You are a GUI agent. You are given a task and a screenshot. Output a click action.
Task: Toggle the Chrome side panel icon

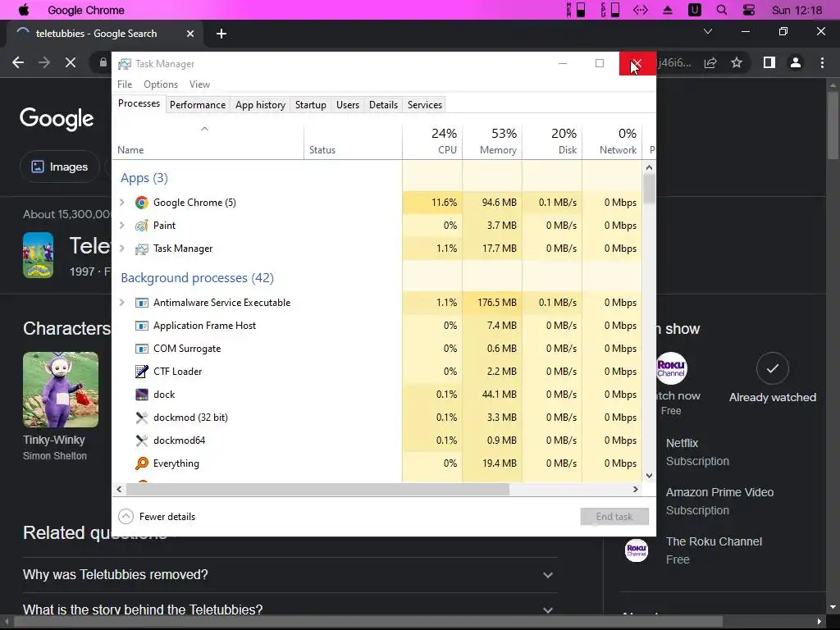(769, 62)
